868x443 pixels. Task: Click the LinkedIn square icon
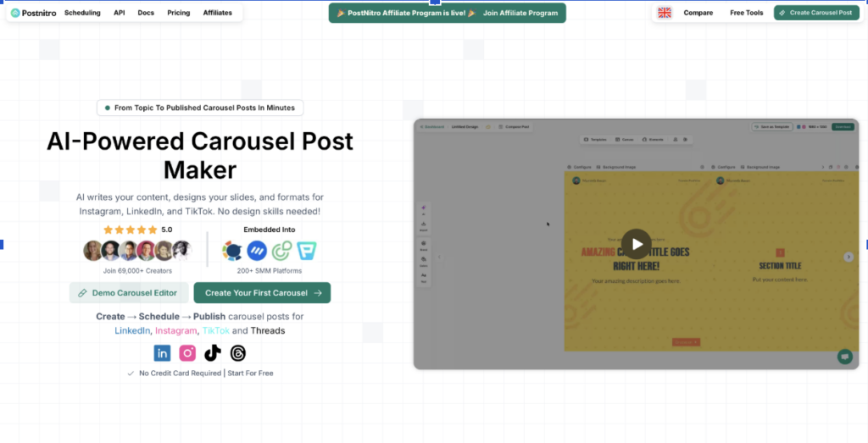pyautogui.click(x=162, y=353)
